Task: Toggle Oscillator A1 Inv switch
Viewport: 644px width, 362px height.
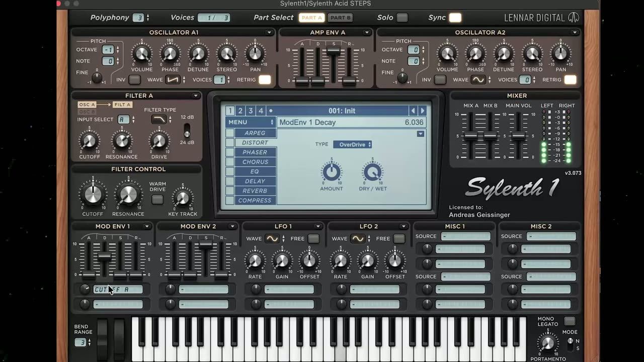Action: 134,79
